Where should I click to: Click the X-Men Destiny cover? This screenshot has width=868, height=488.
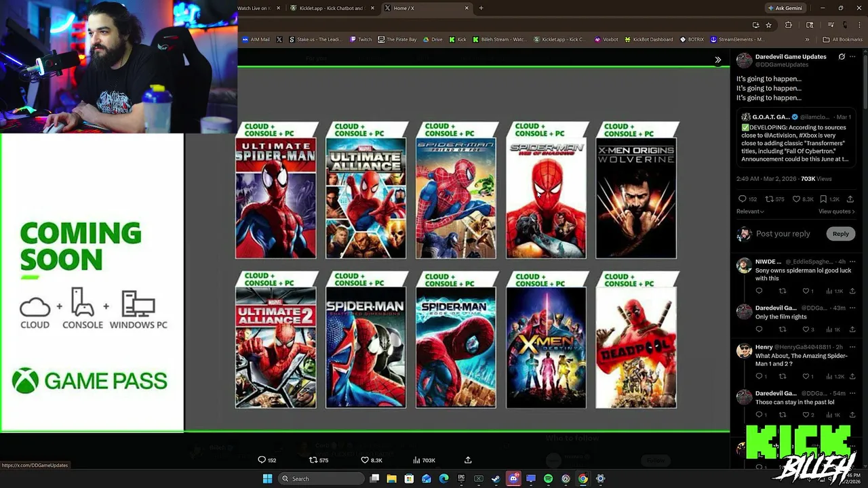tap(546, 348)
